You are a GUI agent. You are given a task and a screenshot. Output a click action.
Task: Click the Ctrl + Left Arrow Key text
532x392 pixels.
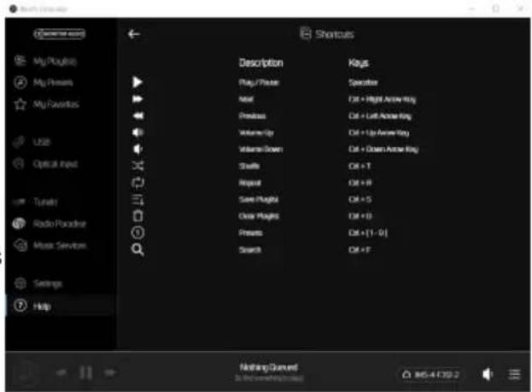pyautogui.click(x=380, y=116)
